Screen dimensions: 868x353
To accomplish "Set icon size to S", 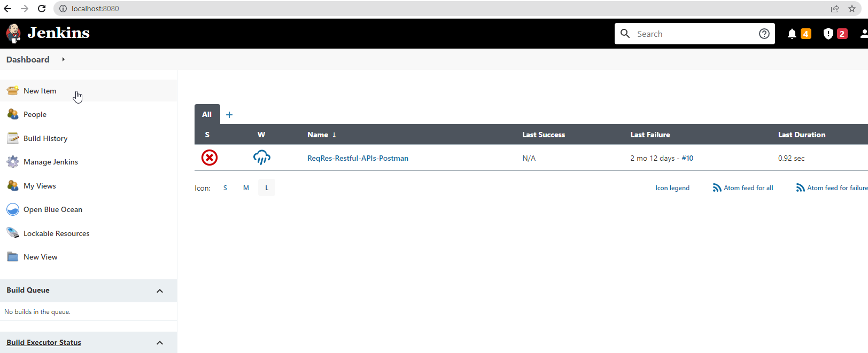I will pos(225,188).
